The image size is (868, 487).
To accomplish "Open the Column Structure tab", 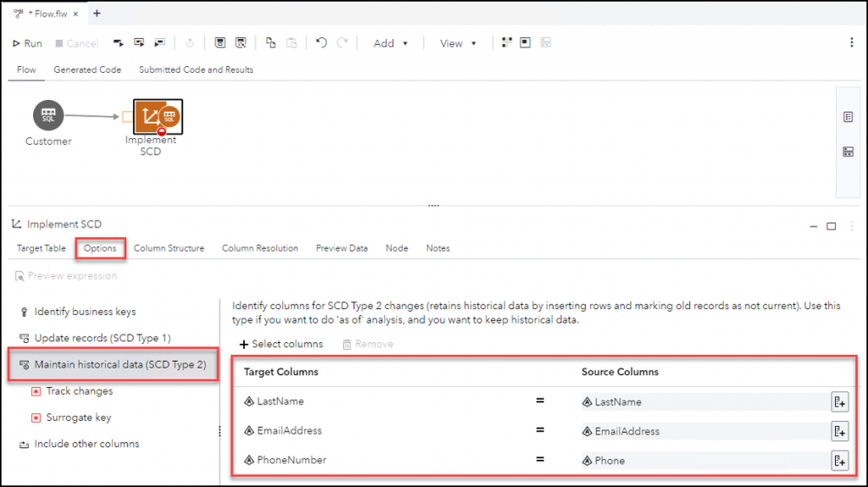I will (x=169, y=248).
